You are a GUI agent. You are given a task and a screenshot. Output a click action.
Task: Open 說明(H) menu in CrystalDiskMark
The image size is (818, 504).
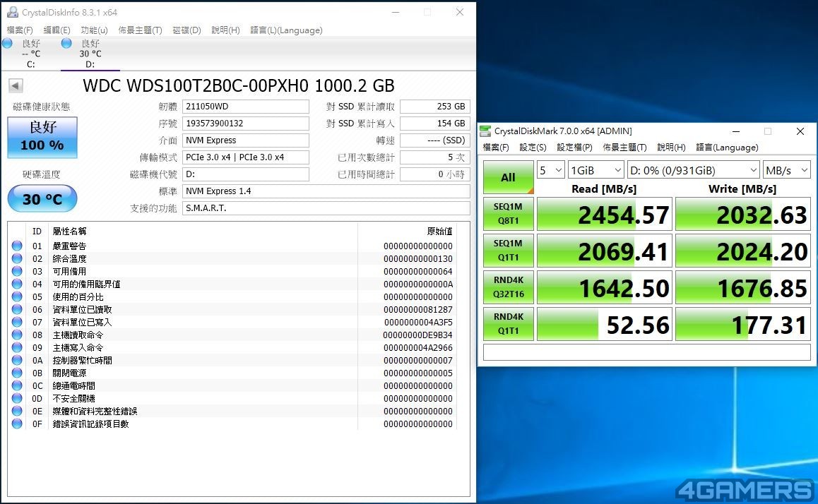[671, 148]
